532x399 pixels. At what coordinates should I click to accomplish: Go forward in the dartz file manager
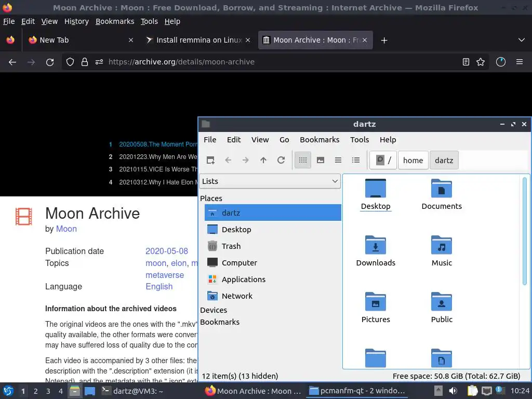click(x=246, y=160)
